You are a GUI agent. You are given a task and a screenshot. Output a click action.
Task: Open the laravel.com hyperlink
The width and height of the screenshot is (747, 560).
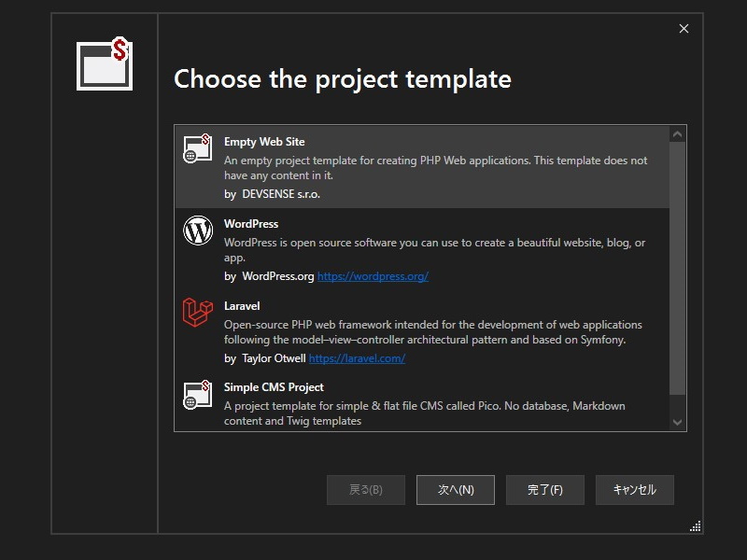coord(357,358)
